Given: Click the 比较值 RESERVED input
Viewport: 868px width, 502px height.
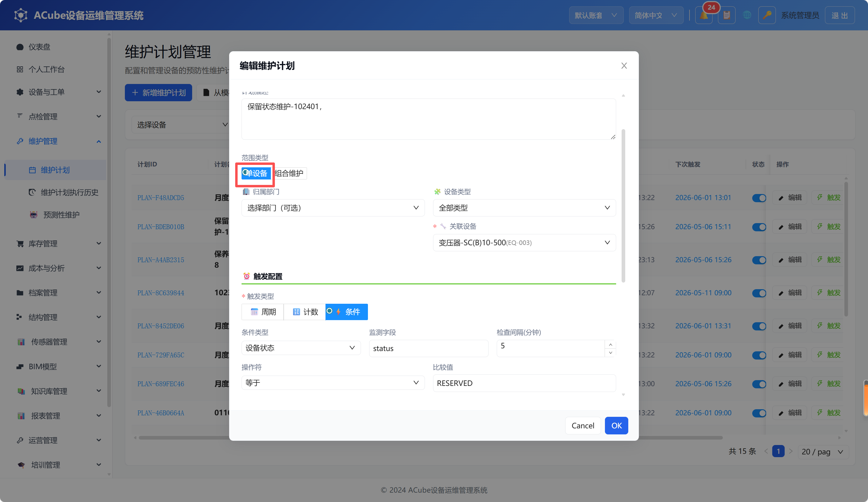Looking at the screenshot, I should (524, 383).
